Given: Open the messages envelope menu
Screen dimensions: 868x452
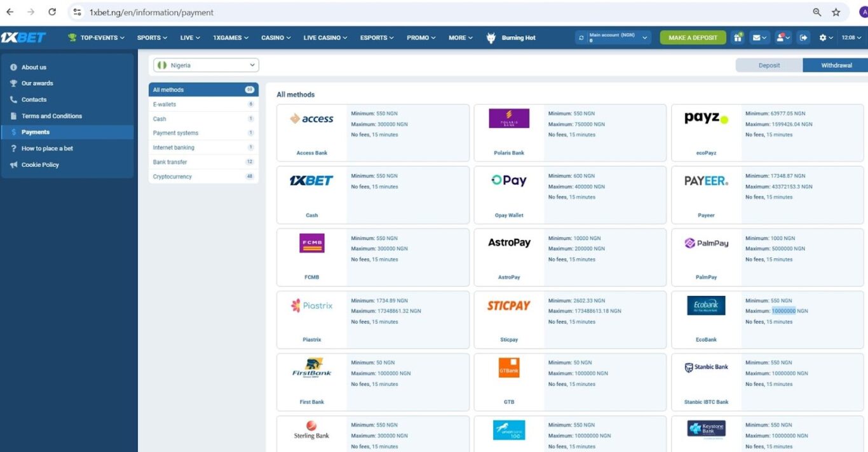Looking at the screenshot, I should 760,37.
